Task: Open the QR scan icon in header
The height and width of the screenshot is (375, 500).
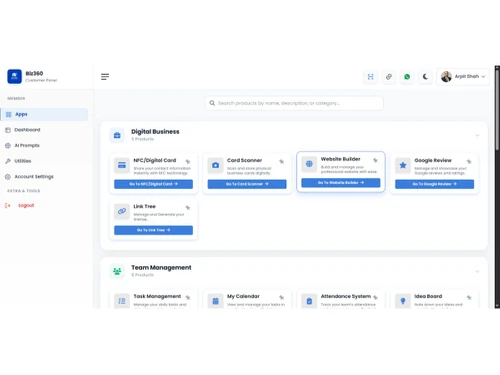Action: (x=370, y=77)
